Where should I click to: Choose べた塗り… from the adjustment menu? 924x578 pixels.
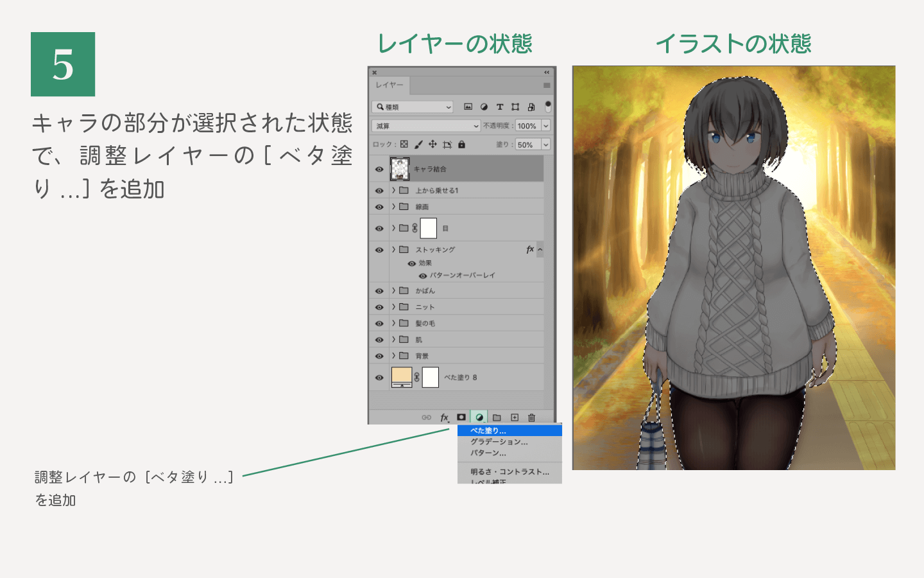pyautogui.click(x=507, y=430)
